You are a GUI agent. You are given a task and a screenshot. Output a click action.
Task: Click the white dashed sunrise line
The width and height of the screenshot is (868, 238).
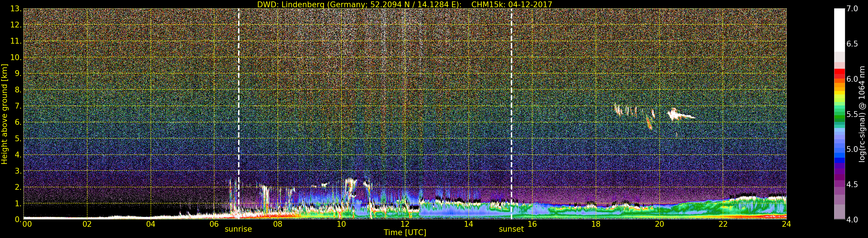[239, 101]
